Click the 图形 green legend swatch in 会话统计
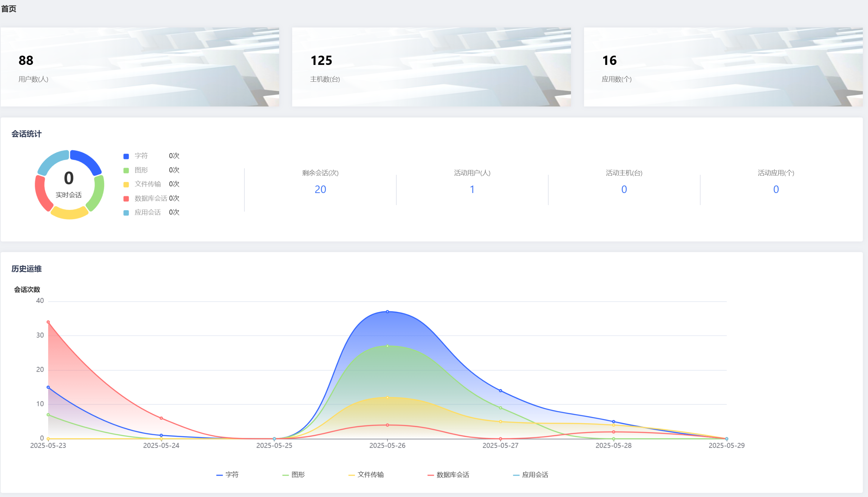This screenshot has height=497, width=868. pos(126,170)
